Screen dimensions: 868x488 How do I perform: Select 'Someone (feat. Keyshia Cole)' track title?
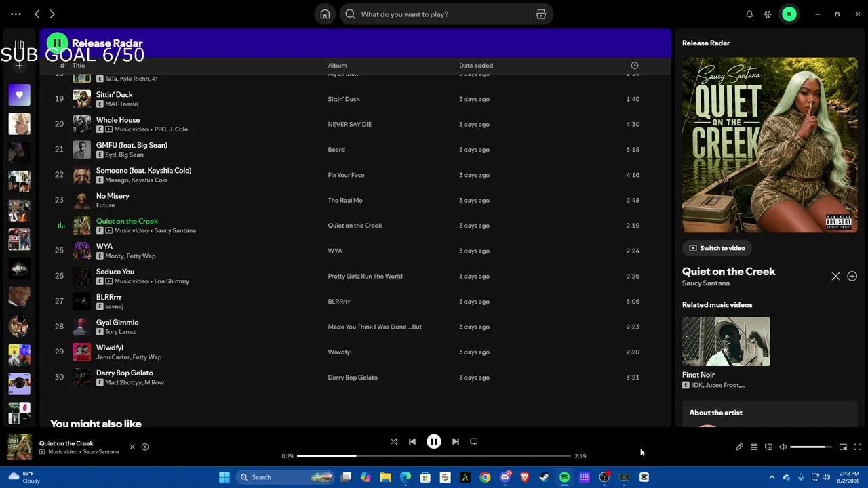pos(144,170)
